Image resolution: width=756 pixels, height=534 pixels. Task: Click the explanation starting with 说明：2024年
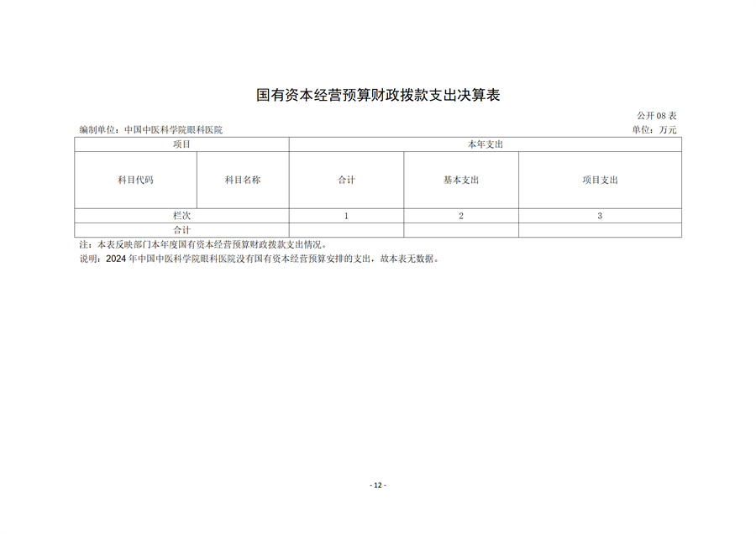coord(260,259)
